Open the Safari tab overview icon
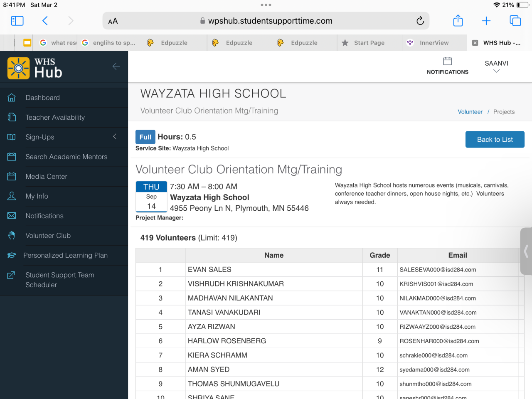This screenshot has height=399, width=532. (515, 21)
